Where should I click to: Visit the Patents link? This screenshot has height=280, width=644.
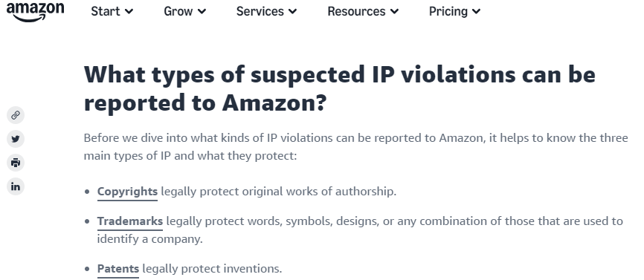pos(118,269)
